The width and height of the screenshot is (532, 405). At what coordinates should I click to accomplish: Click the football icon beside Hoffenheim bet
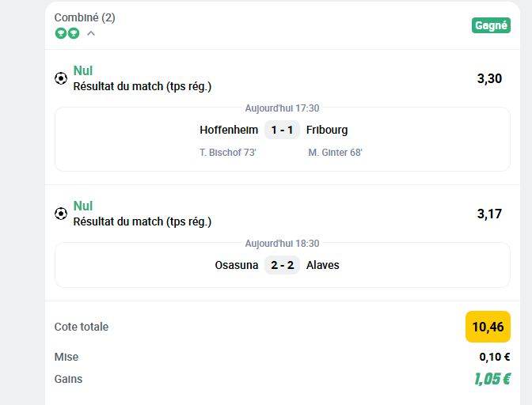click(61, 78)
